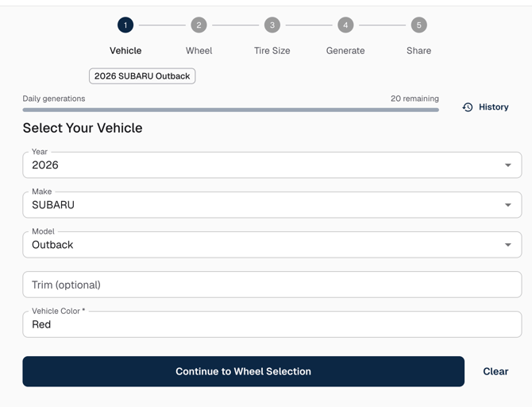Screen dimensions: 532x407
Task: Select step 4 Generate circle
Action: pyautogui.click(x=345, y=25)
